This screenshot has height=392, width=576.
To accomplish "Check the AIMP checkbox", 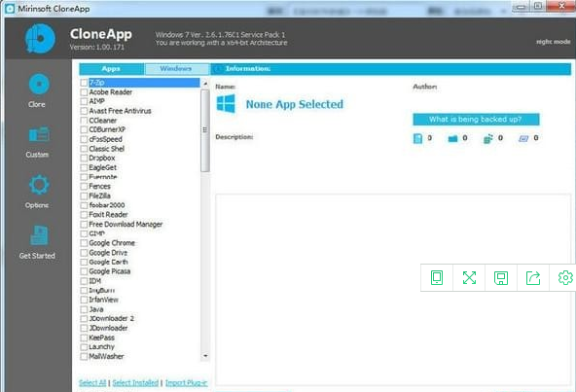I will pyautogui.click(x=84, y=101).
